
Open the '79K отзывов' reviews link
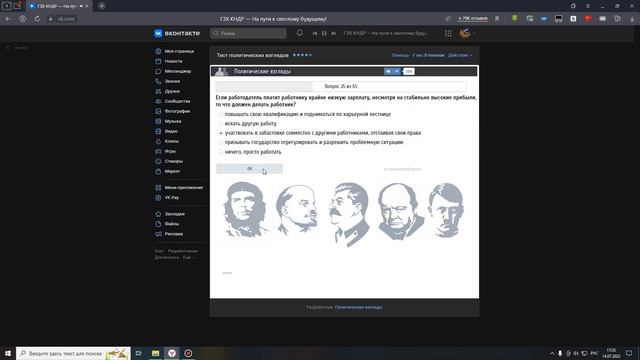point(473,18)
